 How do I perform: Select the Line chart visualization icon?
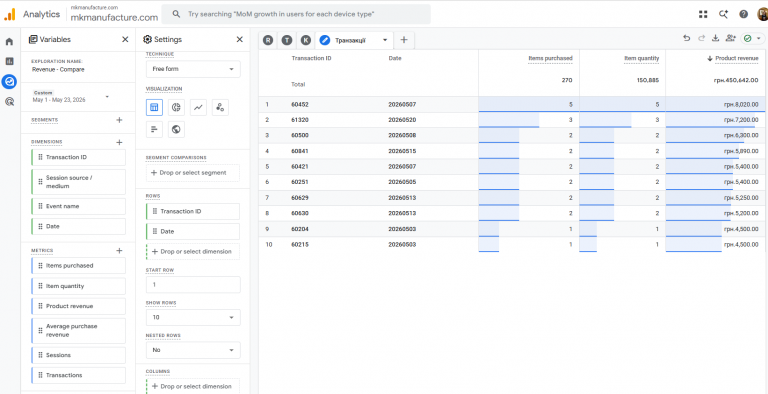[198, 107]
